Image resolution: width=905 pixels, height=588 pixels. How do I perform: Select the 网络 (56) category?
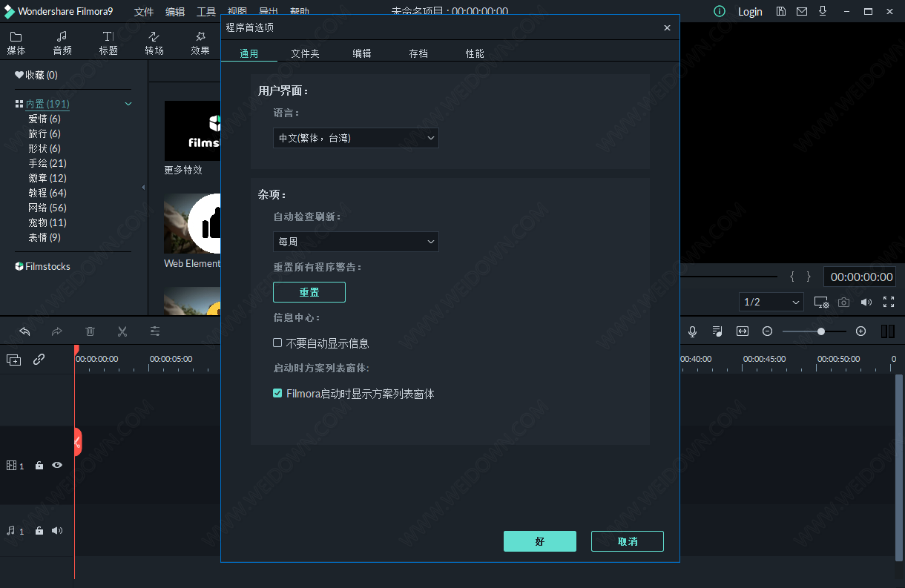pos(47,208)
